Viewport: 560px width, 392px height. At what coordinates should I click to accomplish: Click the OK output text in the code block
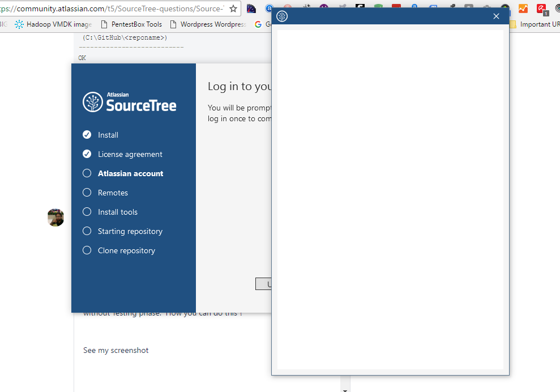[x=82, y=58]
